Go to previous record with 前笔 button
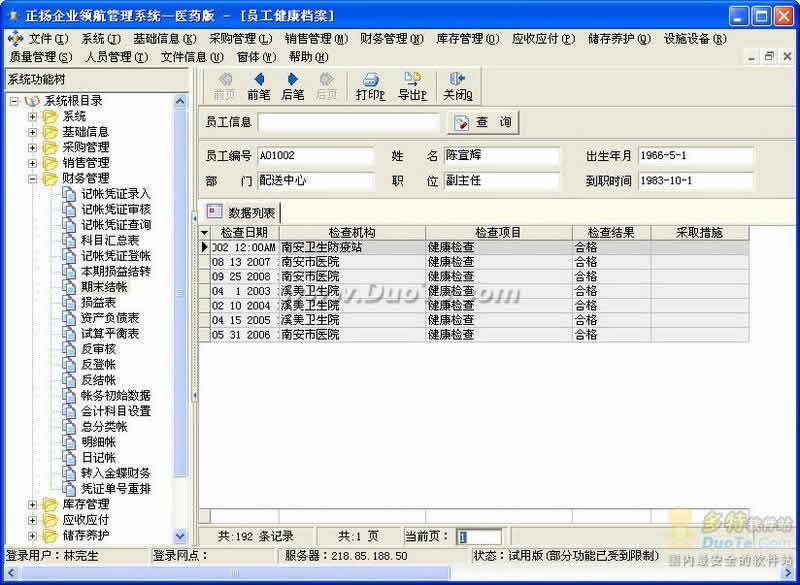Viewport: 800px width, 585px height. pyautogui.click(x=258, y=86)
